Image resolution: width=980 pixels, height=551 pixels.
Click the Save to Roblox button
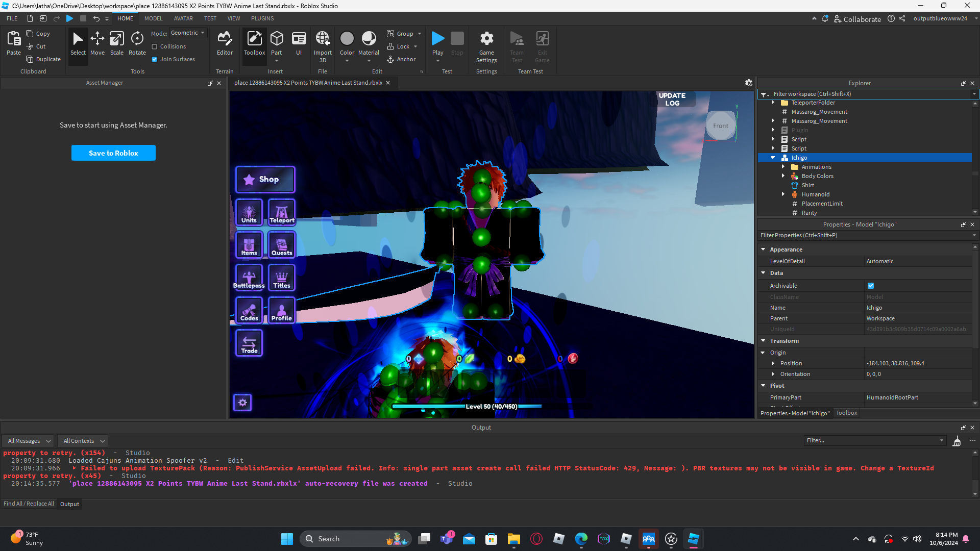coord(113,153)
